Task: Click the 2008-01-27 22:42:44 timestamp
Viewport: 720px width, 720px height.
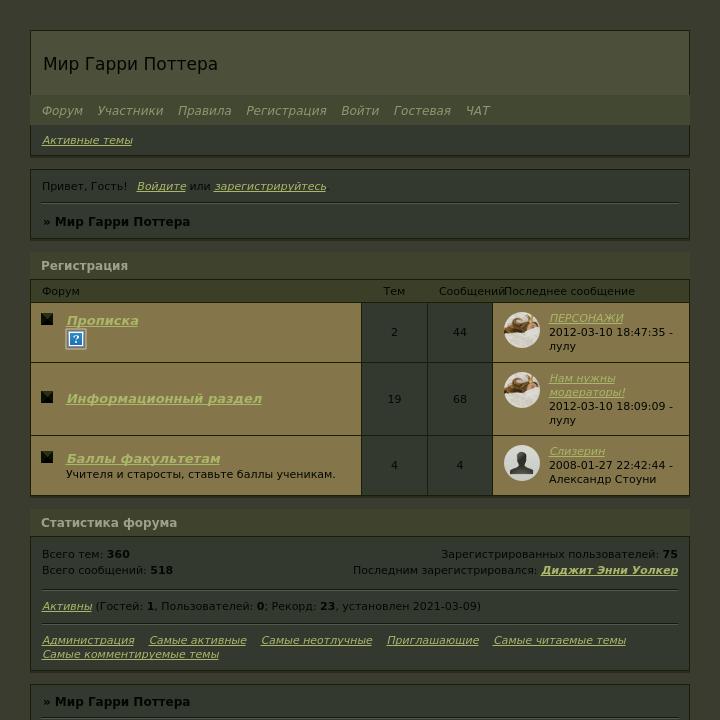Action: coord(607,465)
